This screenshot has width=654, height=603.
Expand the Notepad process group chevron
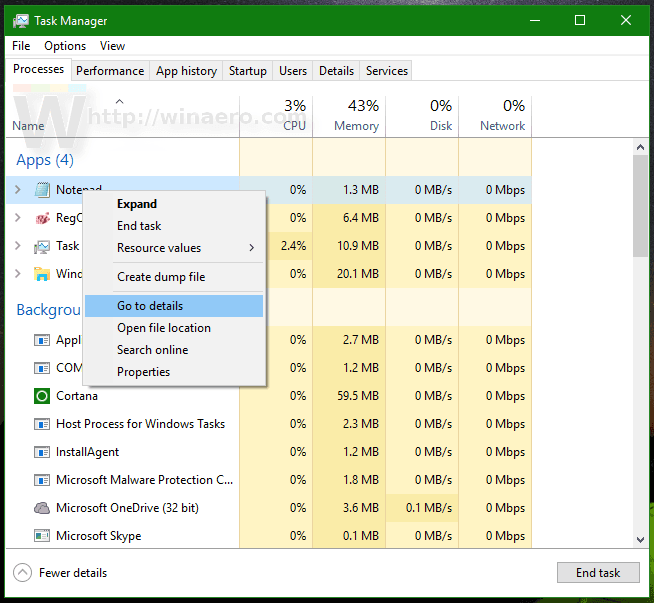(x=18, y=190)
